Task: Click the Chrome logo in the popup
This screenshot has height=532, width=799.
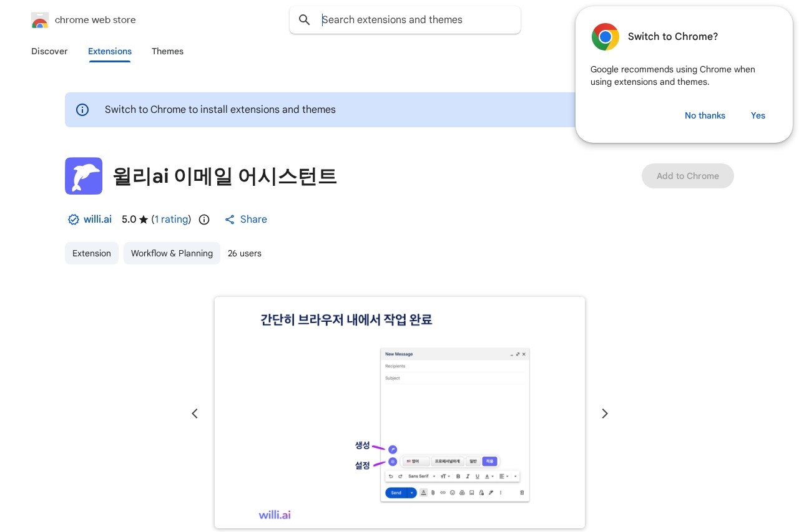Action: [605, 37]
